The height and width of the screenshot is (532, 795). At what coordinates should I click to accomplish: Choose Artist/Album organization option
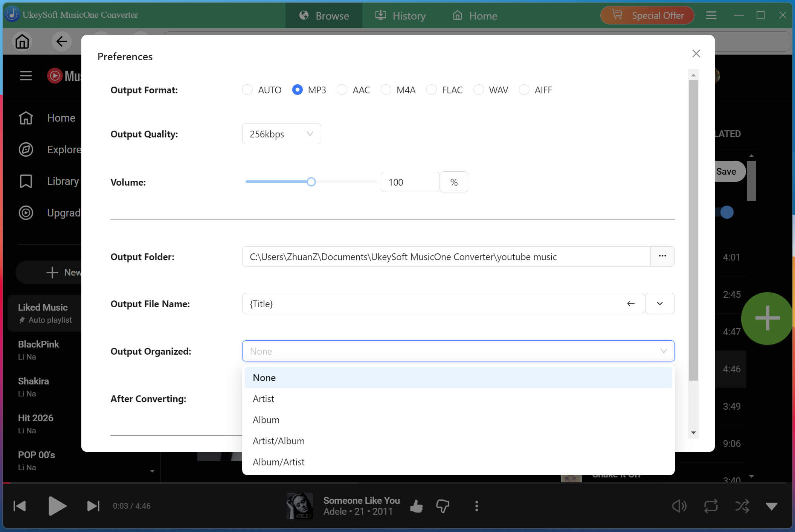[458, 441]
